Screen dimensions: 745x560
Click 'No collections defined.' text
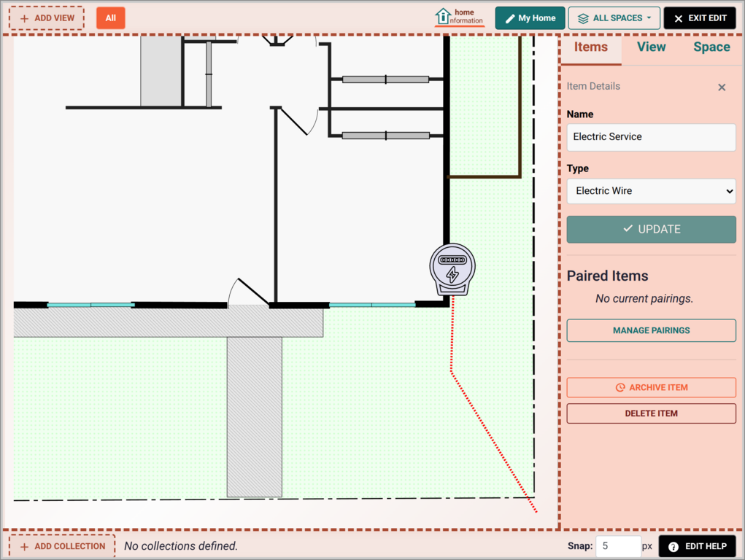(x=180, y=546)
